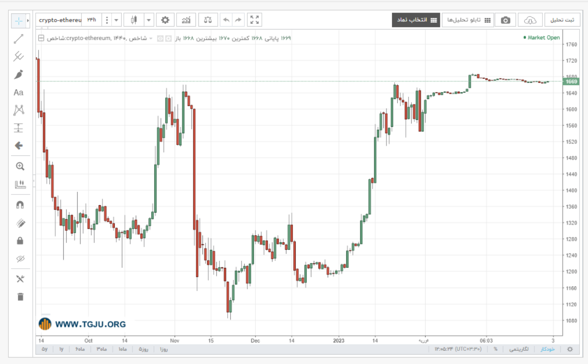Screen dimensions: 588x364
Task: Open the indicators chart icon
Action: [186, 20]
